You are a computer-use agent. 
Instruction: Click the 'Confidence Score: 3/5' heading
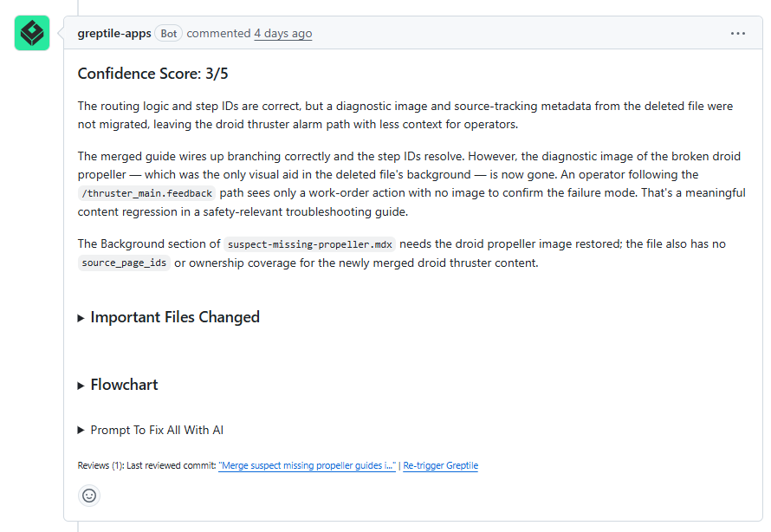(x=153, y=74)
